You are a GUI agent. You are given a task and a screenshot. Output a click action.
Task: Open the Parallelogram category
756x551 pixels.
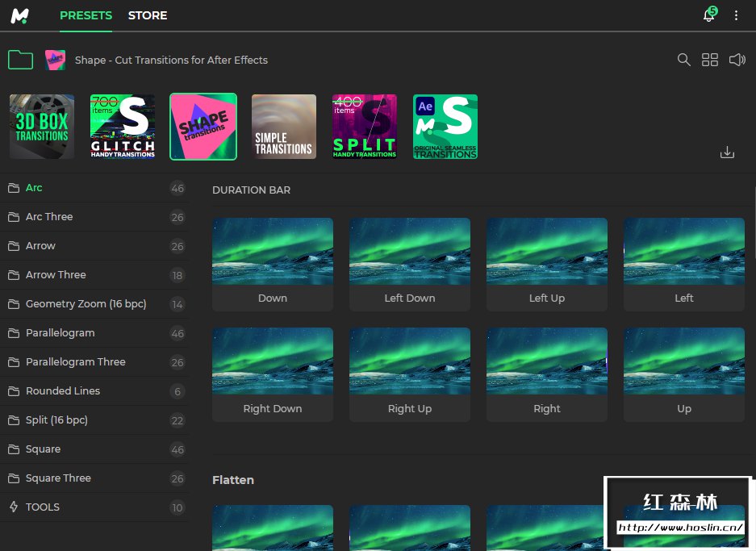click(94, 333)
